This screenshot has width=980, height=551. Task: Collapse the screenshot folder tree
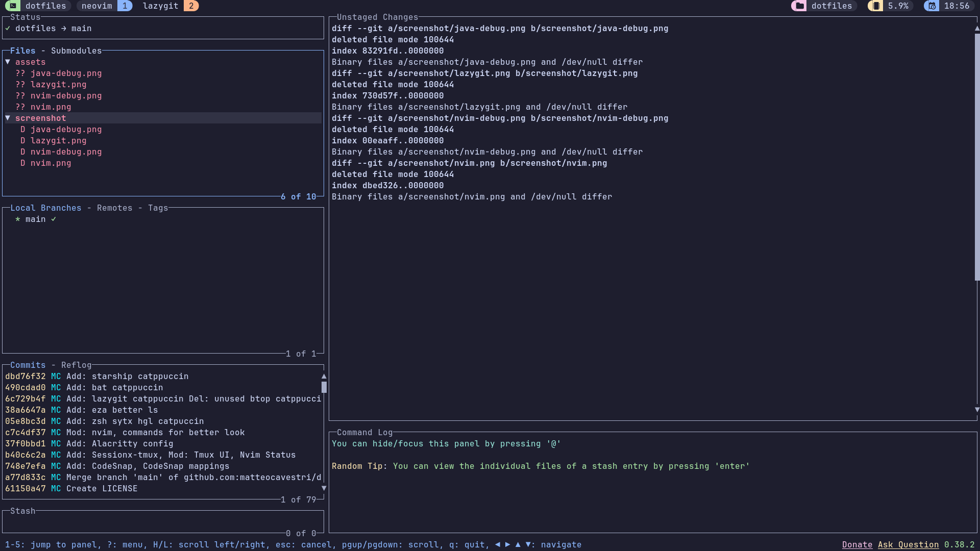8,118
